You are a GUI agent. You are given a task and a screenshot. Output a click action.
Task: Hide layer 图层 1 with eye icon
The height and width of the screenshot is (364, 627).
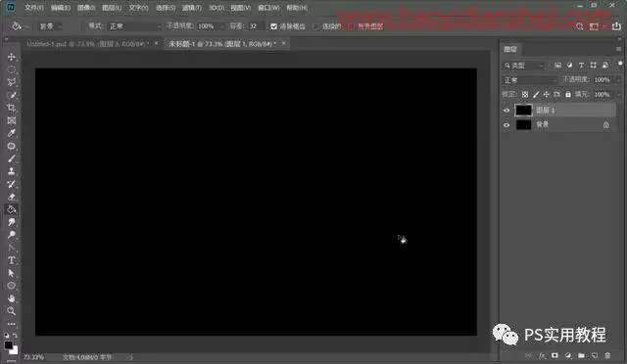(x=506, y=111)
